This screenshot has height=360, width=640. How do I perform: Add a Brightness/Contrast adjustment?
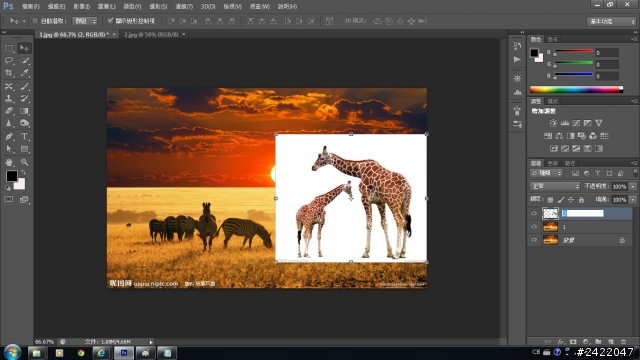pos(553,123)
